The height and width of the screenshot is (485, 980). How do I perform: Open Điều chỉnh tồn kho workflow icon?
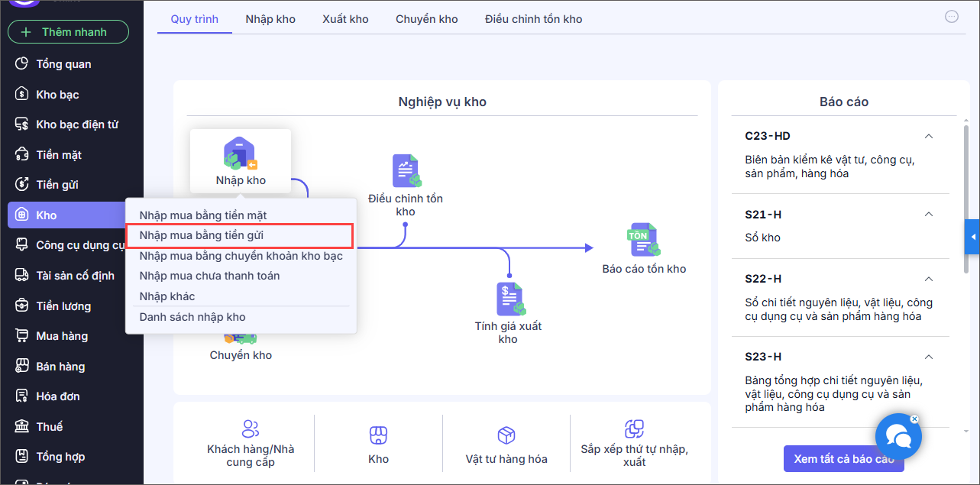pos(406,171)
